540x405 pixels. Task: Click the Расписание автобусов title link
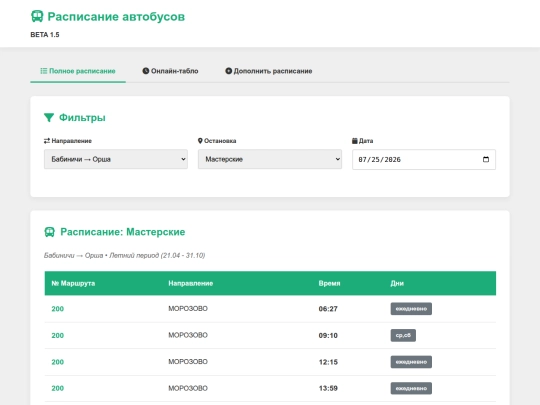pos(116,17)
